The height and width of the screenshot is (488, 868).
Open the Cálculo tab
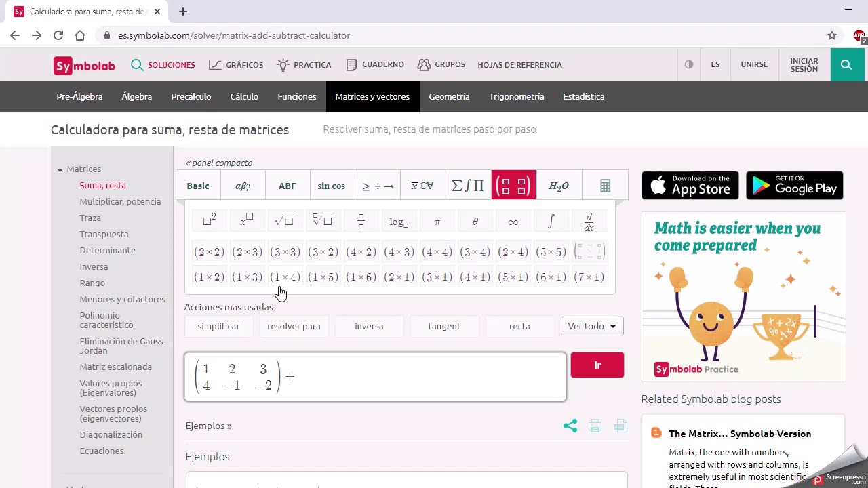click(x=244, y=96)
